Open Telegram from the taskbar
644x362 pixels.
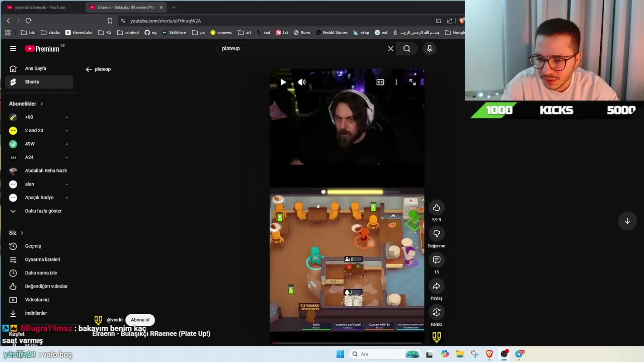pos(520,354)
